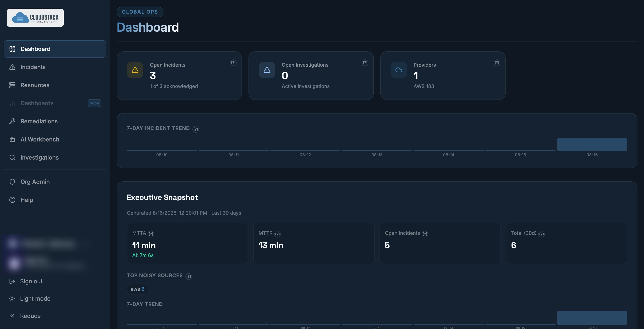This screenshot has width=644, height=329.
Task: Click the Help question-mark icon
Action: tap(12, 200)
